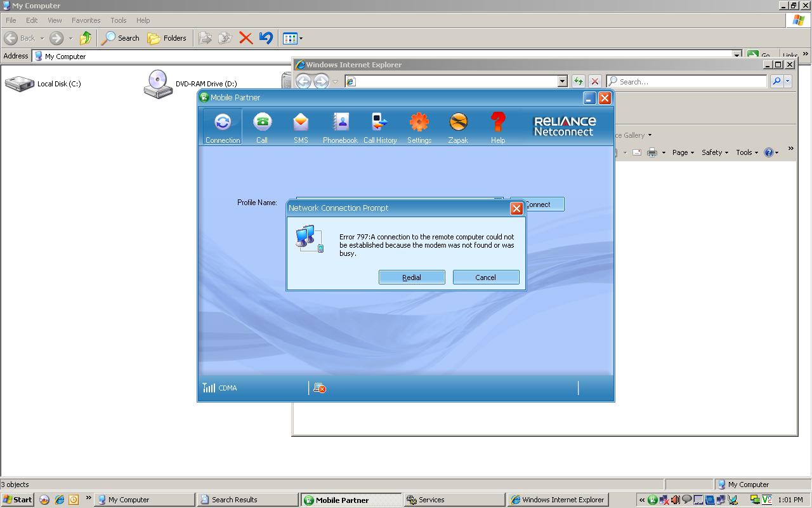812x508 pixels.
Task: Open the Help menu in My Computer
Action: point(143,20)
